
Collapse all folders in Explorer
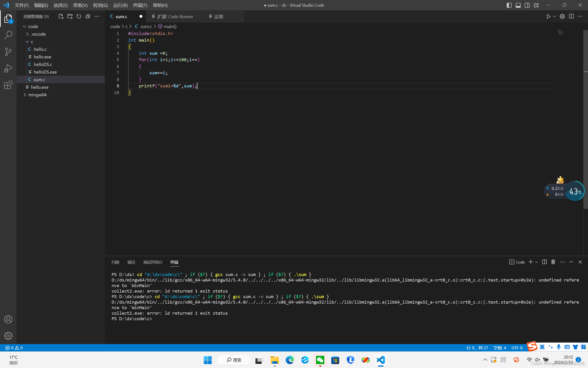click(88, 16)
